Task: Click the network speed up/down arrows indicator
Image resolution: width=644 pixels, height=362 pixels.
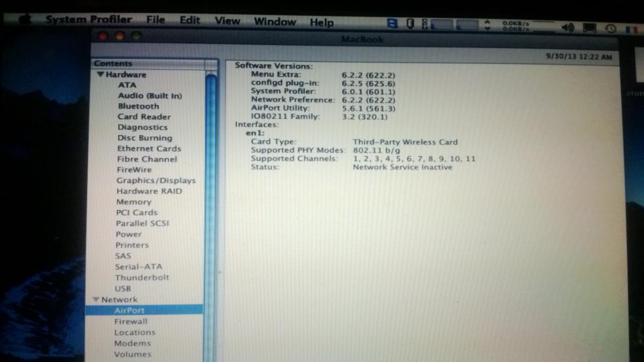Action: 487,25
